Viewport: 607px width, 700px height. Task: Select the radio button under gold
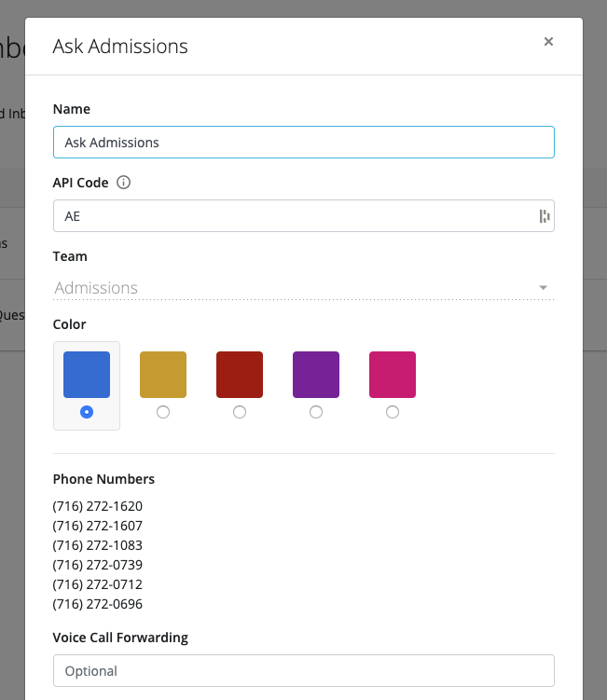coord(163,412)
